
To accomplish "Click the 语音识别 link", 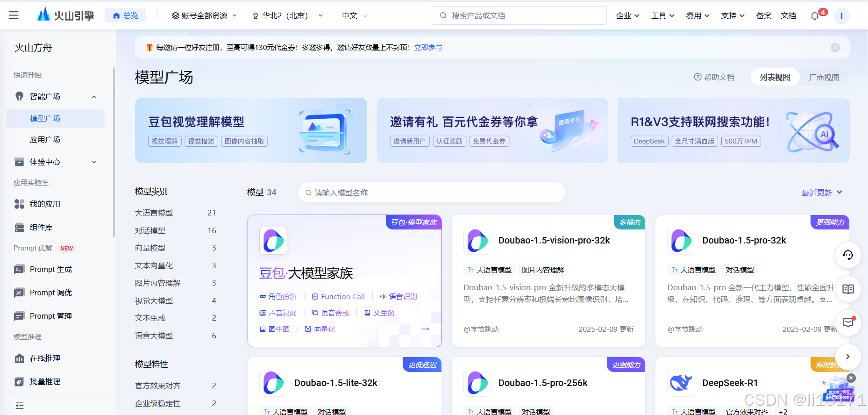I will [398, 296].
